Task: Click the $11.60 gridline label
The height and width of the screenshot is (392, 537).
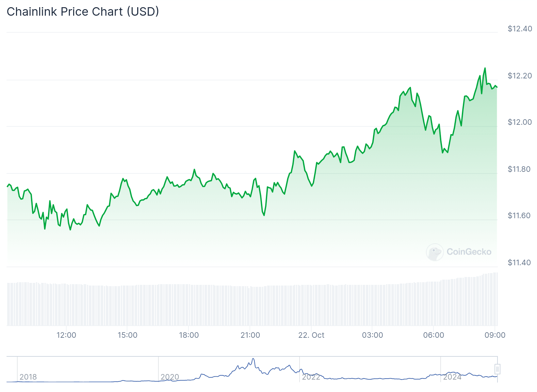Action: pyautogui.click(x=518, y=215)
